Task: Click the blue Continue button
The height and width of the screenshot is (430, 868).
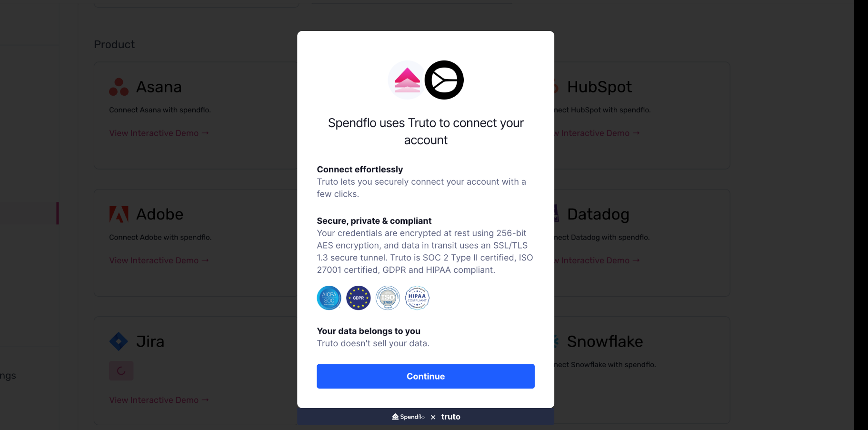Action: point(425,376)
